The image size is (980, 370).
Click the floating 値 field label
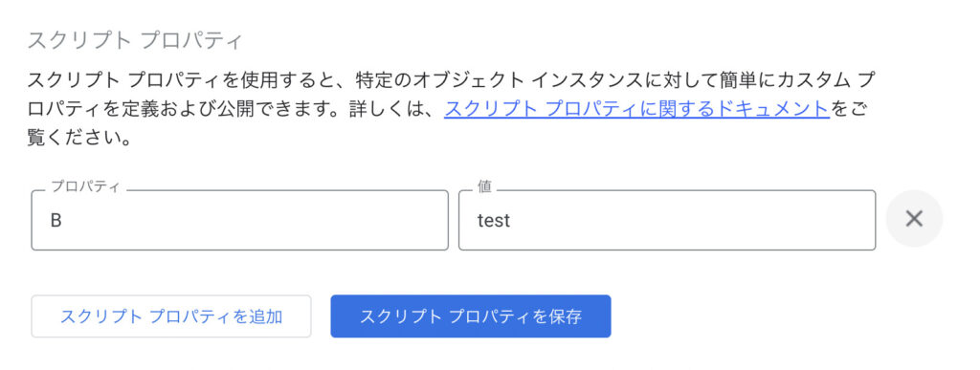[484, 186]
